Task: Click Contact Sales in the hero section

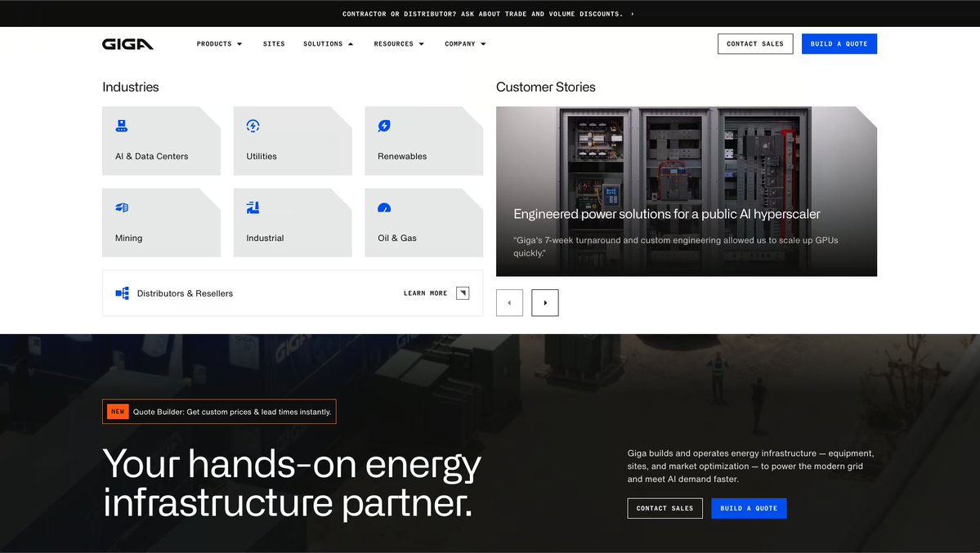Action: 665,508
